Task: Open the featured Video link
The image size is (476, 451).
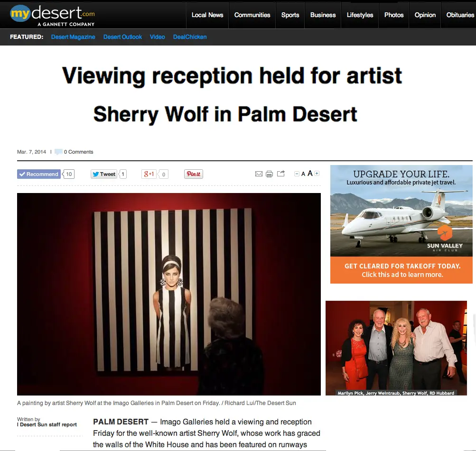Action: coord(157,37)
